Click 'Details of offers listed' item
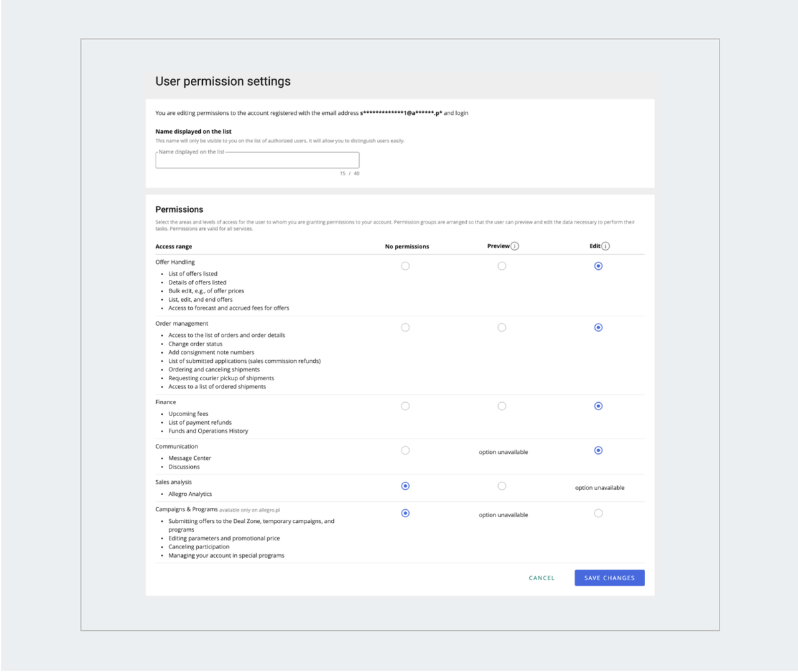Viewport: 798px width, 672px height. tap(198, 282)
